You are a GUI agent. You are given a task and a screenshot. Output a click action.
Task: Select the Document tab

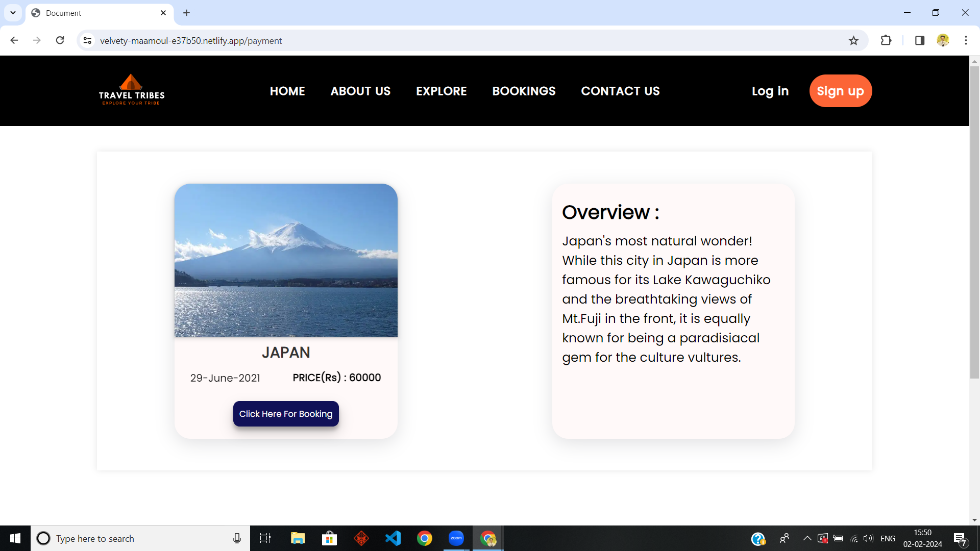[x=100, y=13]
